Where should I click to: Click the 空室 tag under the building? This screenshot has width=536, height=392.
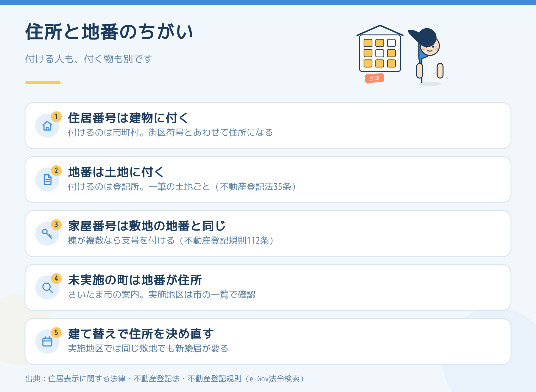click(x=375, y=78)
